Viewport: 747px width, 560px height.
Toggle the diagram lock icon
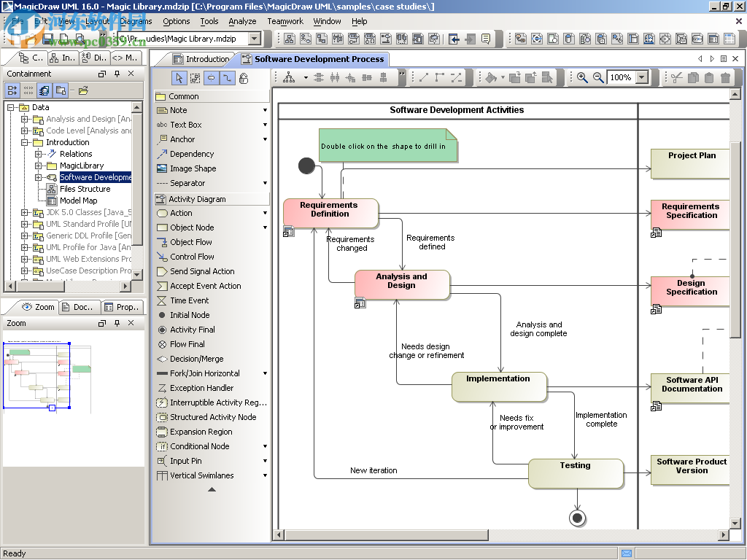click(244, 78)
